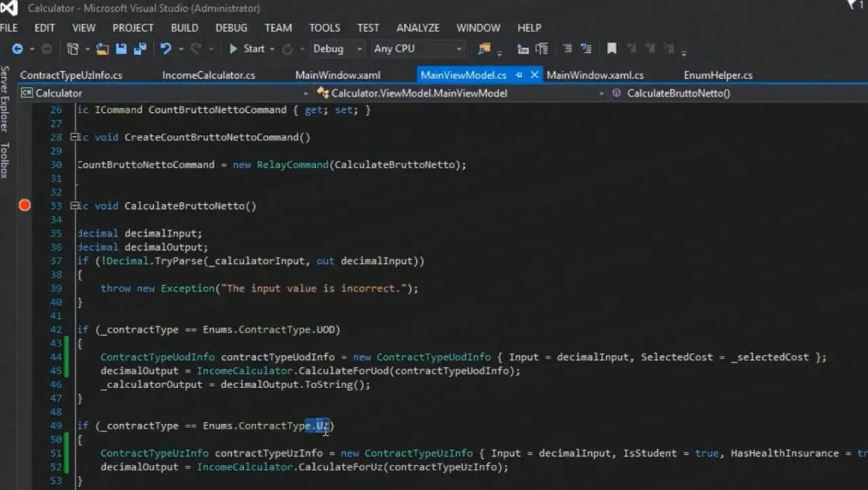868x490 pixels.
Task: Switch to the MainWindow.xaml.cs tab
Action: [595, 75]
